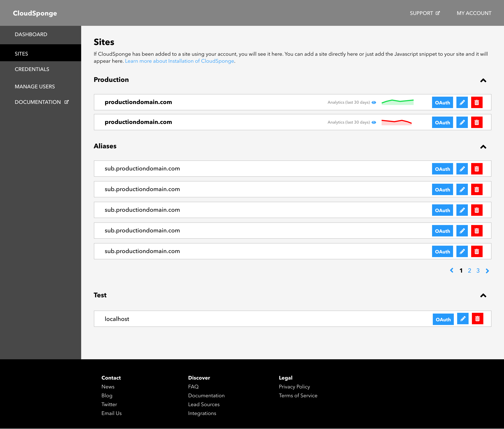This screenshot has width=504, height=429.
Task: Collapse the Aliases section
Action: coord(483,147)
